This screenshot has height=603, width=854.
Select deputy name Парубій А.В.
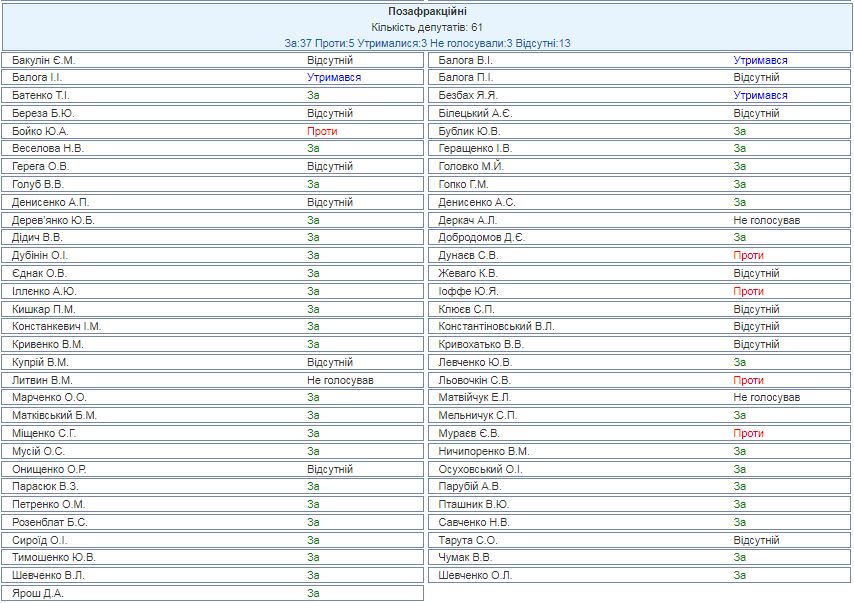pyautogui.click(x=471, y=487)
